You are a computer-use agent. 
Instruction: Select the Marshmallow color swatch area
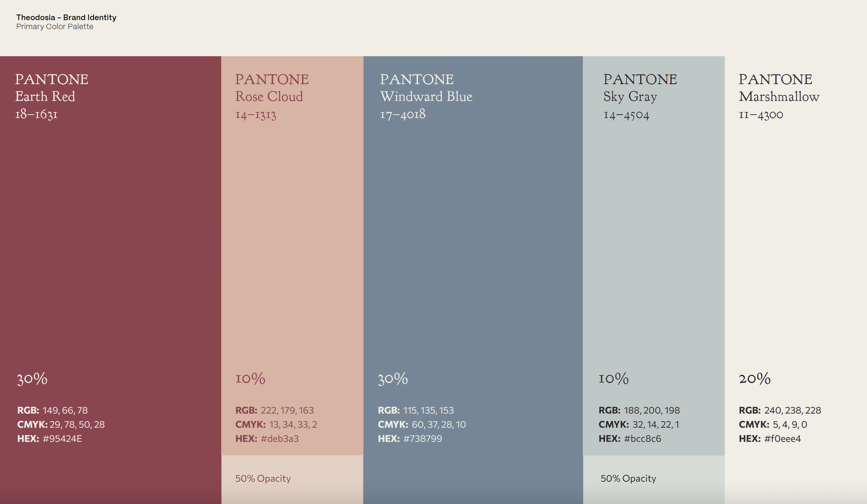[796, 280]
